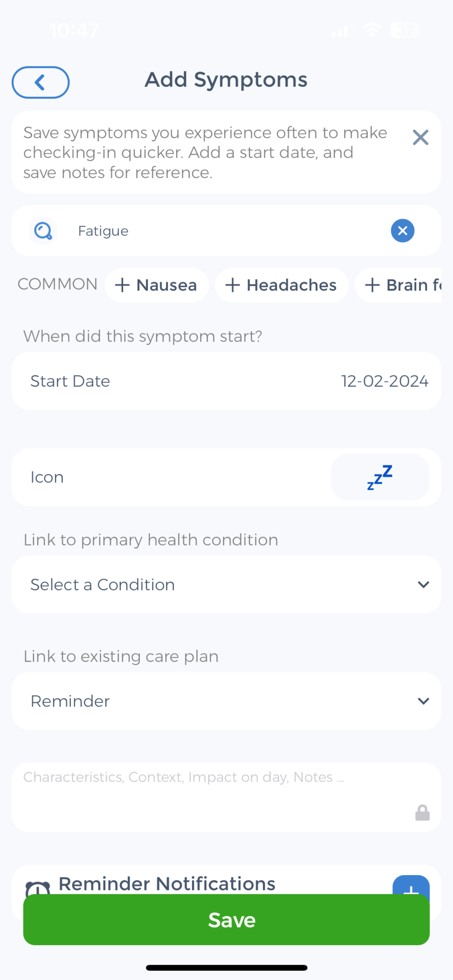This screenshot has width=453, height=980.
Task: Open the Start Date picker
Action: pos(226,381)
